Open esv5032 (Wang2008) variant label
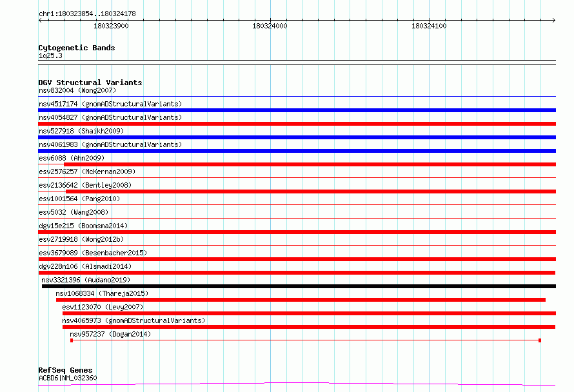The image size is (574, 392). 74,212
